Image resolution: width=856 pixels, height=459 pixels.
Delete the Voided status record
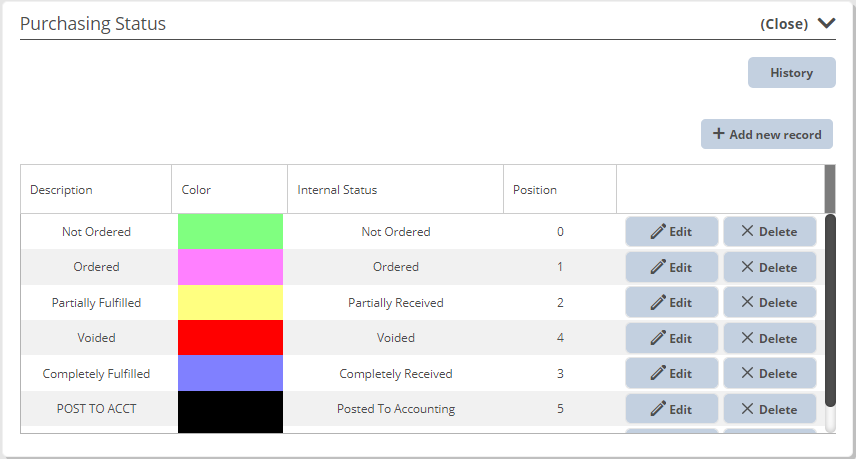tap(770, 338)
